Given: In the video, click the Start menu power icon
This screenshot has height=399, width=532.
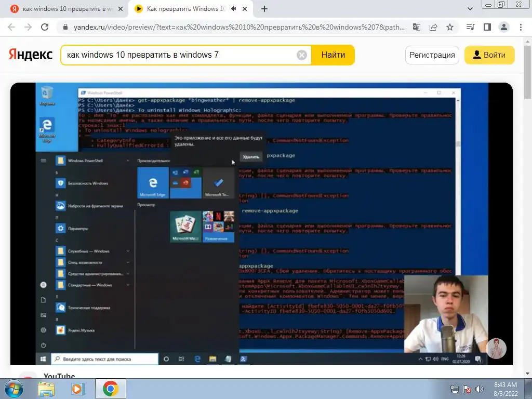Looking at the screenshot, I should [44, 345].
